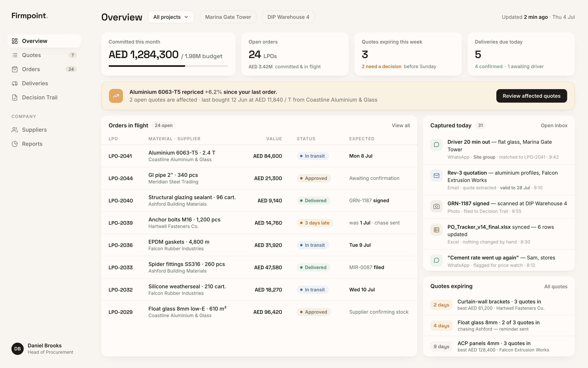Viewport: 588px width, 368px height.
Task: Open Decision Trail page
Action: 44,97
